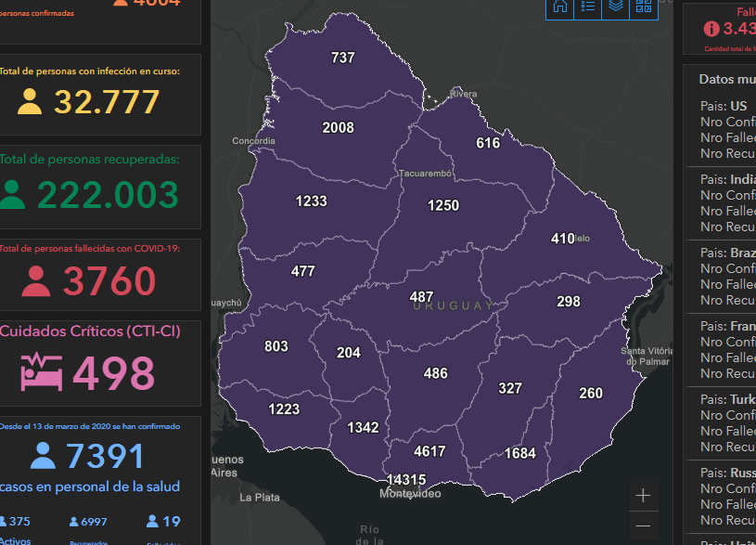
Task: Click the 3760 deaths figure
Action: pyautogui.click(x=109, y=281)
